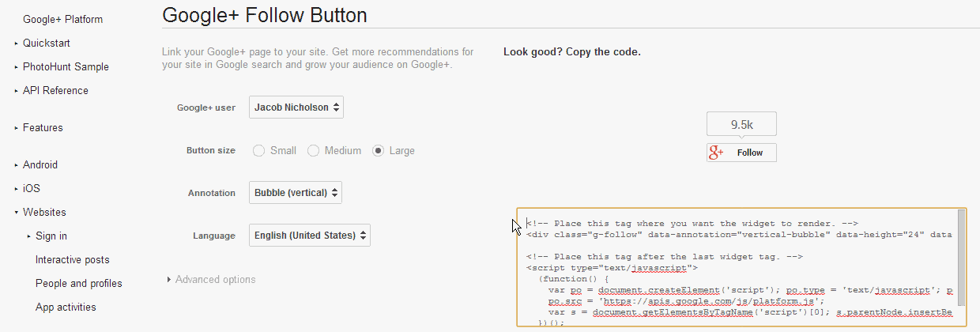980x332 pixels.
Task: Open the Annotation dropdown
Action: point(296,193)
